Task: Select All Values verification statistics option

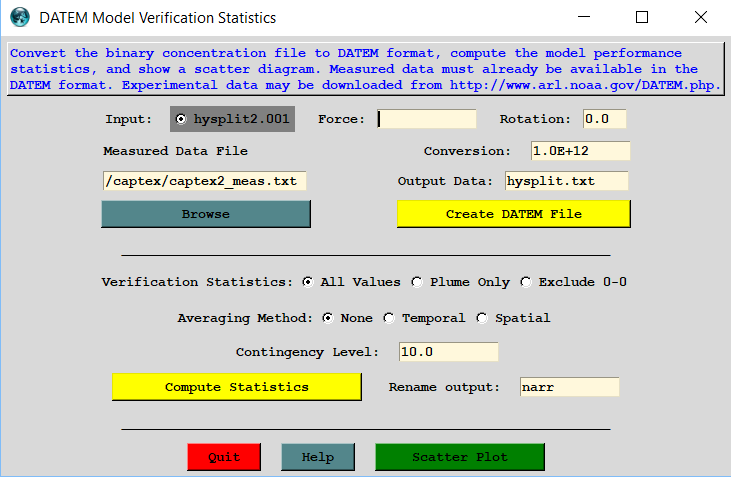Action: coord(352,282)
